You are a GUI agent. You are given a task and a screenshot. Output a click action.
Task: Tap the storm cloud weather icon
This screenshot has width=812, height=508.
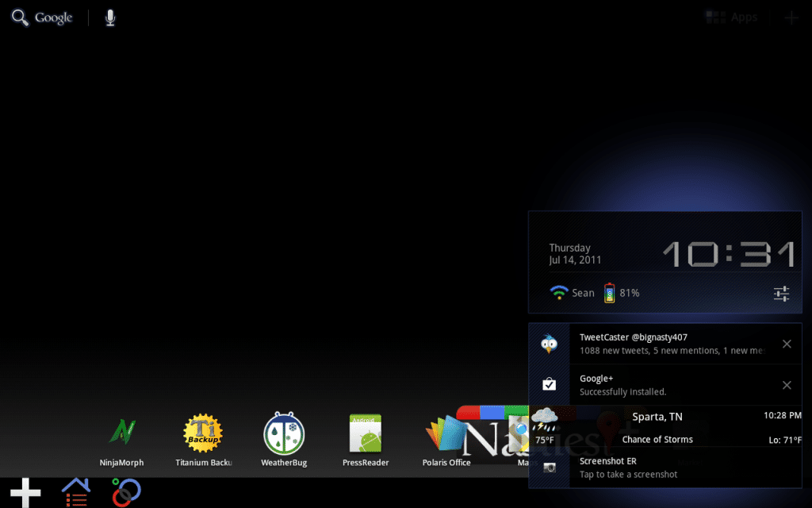tap(544, 419)
